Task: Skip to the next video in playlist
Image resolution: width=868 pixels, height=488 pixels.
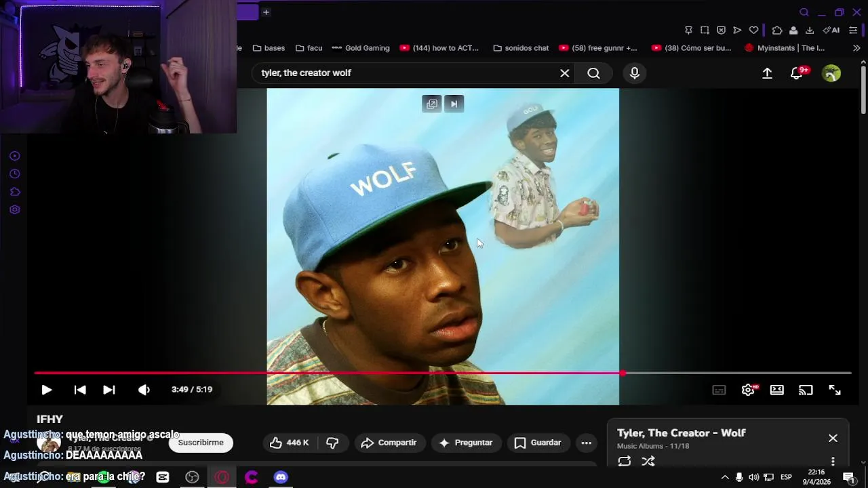Action: click(x=108, y=390)
